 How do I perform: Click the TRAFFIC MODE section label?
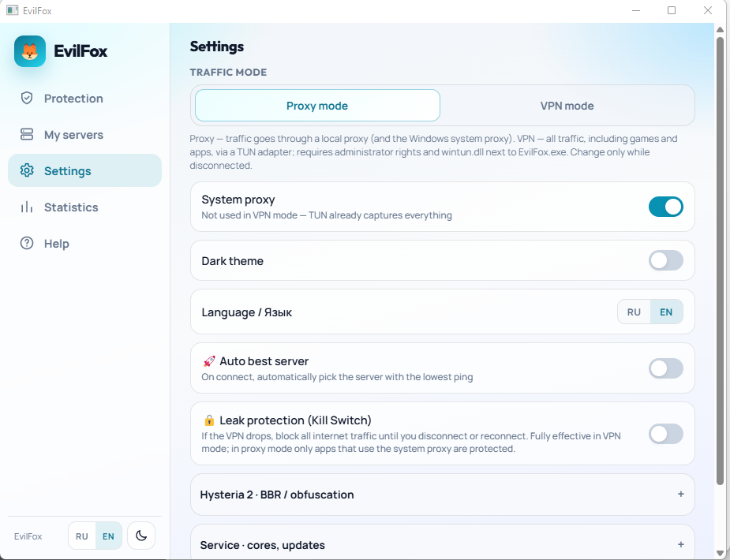point(228,72)
